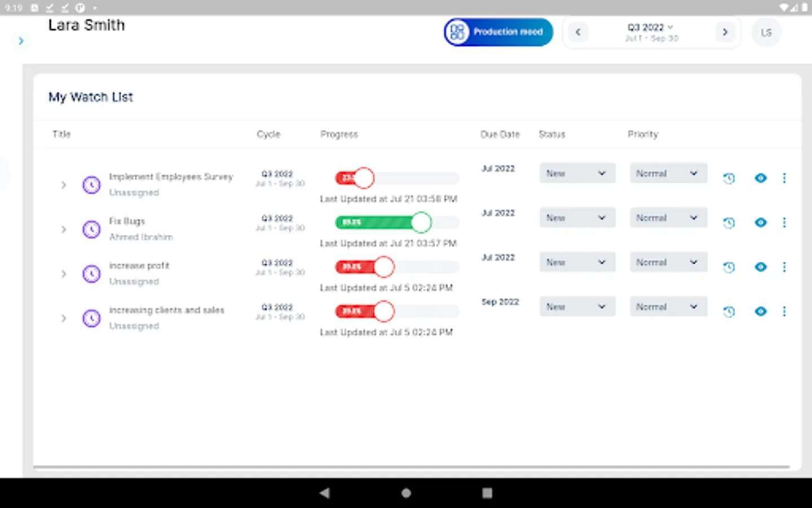
Task: Toggle watch eye on Fix Bugs row
Action: (x=761, y=222)
